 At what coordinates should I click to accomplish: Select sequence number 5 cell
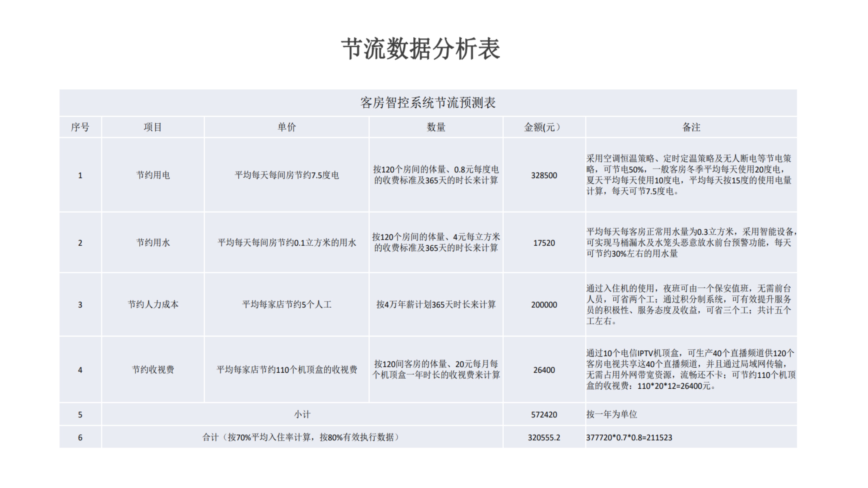pyautogui.click(x=80, y=414)
